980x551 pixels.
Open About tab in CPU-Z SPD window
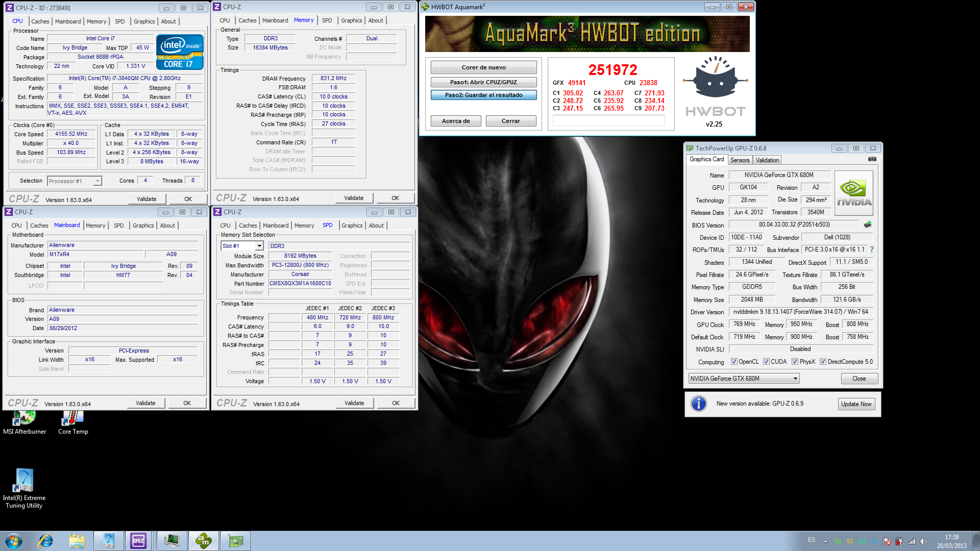click(x=376, y=226)
